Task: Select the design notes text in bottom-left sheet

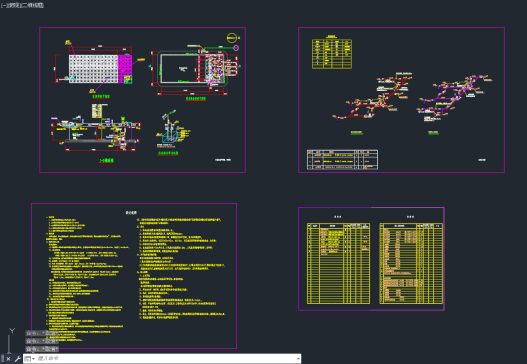Action: pyautogui.click(x=136, y=279)
